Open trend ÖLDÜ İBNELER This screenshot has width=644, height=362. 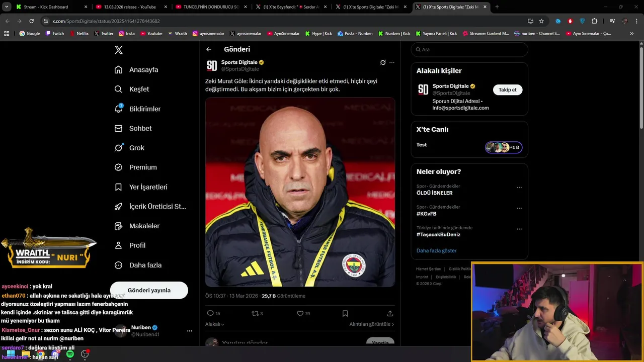pyautogui.click(x=434, y=193)
